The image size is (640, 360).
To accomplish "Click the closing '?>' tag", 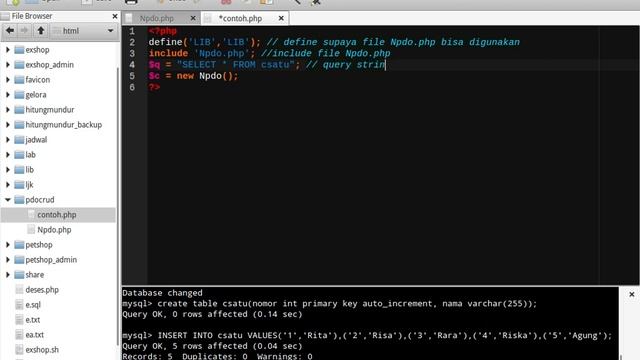I will click(x=154, y=87).
